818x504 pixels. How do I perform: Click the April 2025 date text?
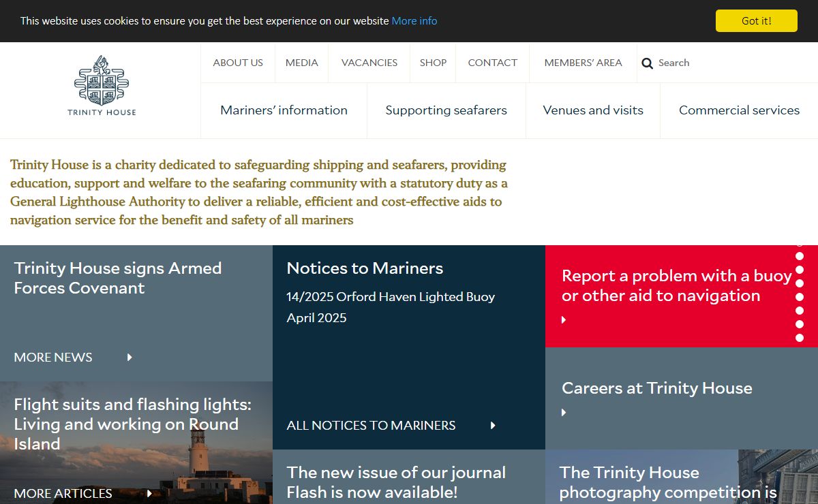[316, 318]
